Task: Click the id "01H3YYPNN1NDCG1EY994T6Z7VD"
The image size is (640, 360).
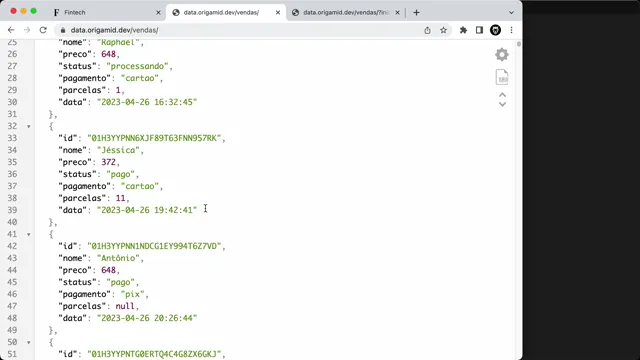Action: pyautogui.click(x=154, y=247)
